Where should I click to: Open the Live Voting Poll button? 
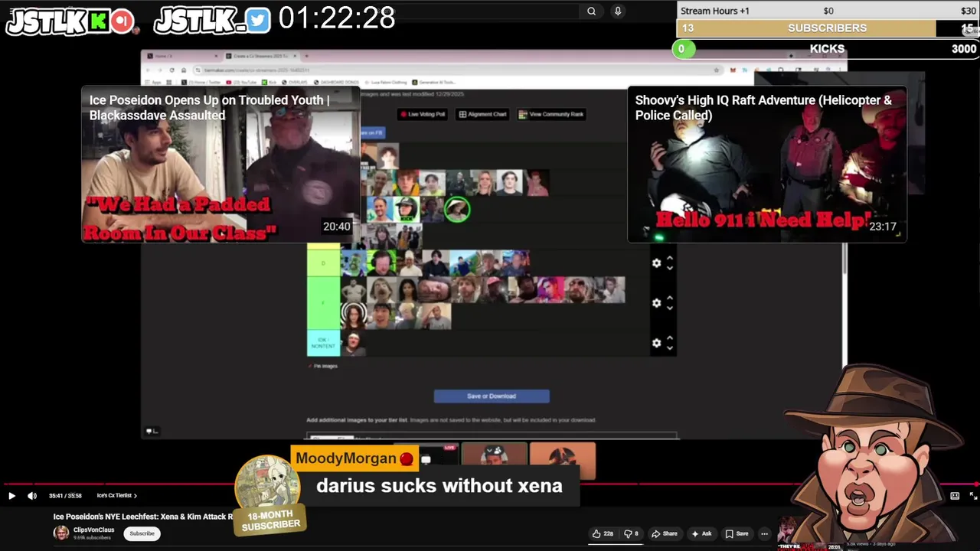click(422, 114)
